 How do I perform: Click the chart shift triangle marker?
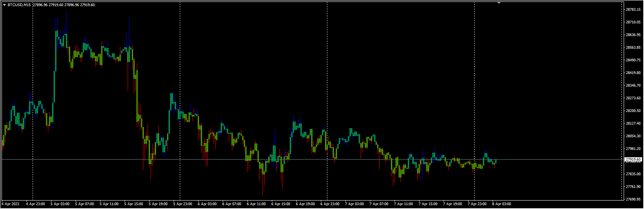coord(499,3)
